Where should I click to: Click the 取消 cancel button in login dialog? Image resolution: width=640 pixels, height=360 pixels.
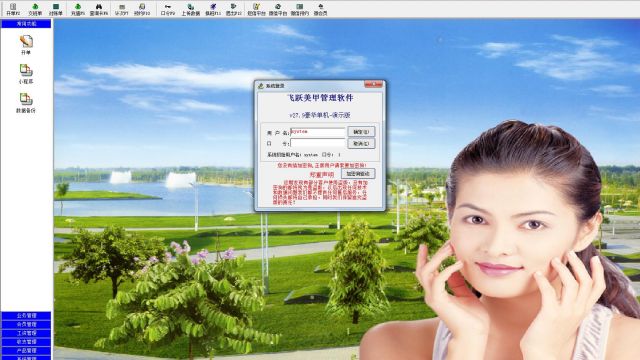tap(361, 144)
